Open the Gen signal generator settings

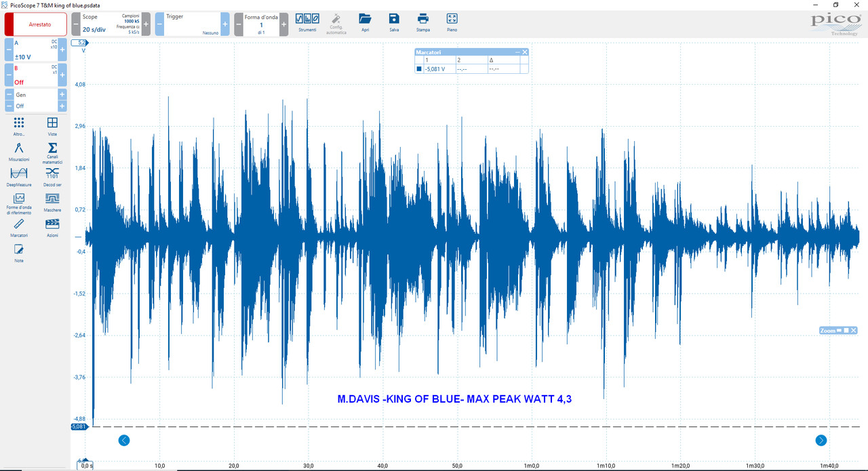[36, 95]
